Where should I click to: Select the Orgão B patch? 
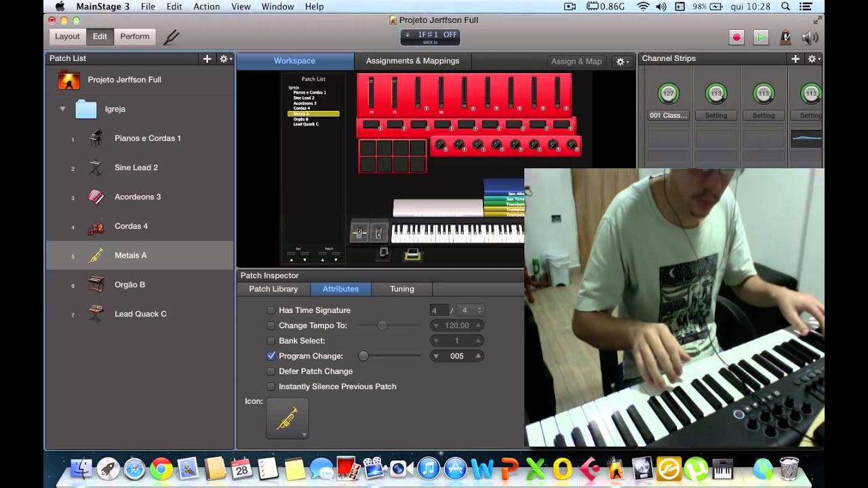coord(140,285)
